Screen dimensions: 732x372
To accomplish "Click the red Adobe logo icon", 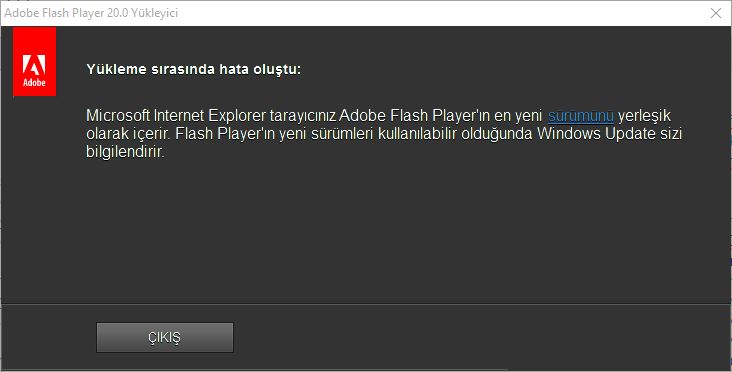I will click(x=35, y=61).
